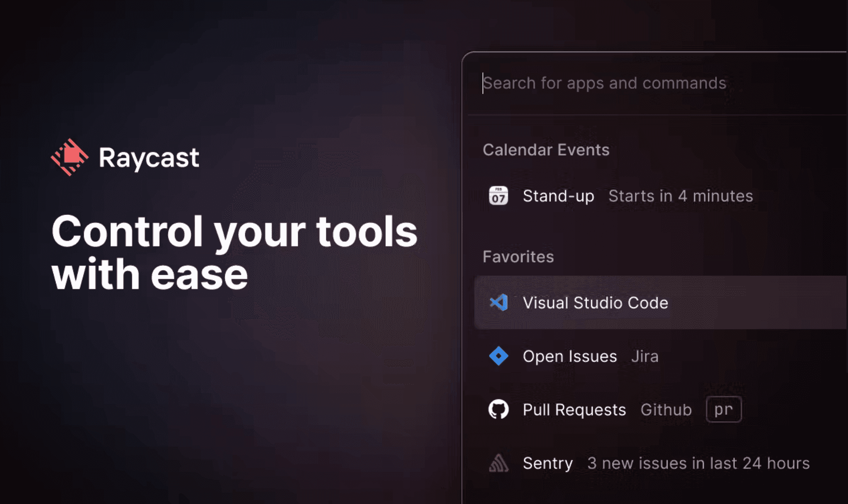Click the Github subtitle text
The image size is (848, 504).
pos(666,409)
